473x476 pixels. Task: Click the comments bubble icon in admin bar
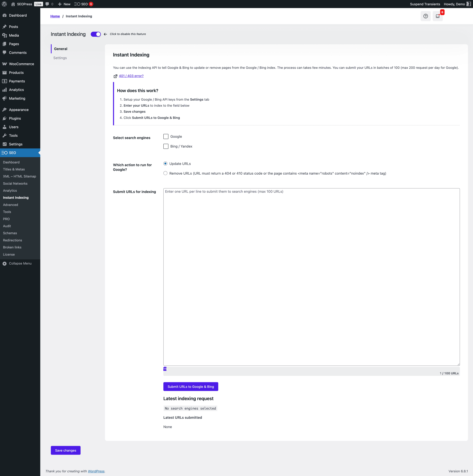coord(47,4)
